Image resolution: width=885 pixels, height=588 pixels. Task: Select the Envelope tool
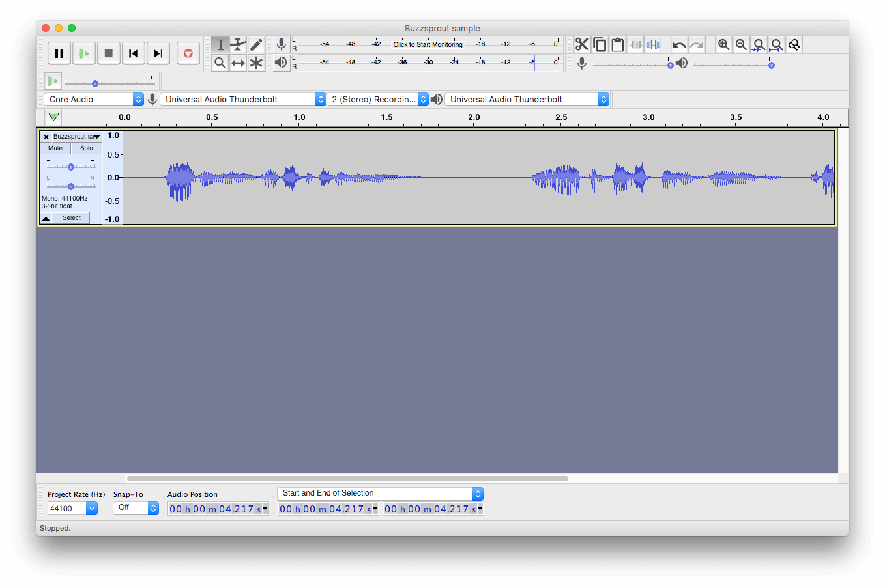coord(239,44)
